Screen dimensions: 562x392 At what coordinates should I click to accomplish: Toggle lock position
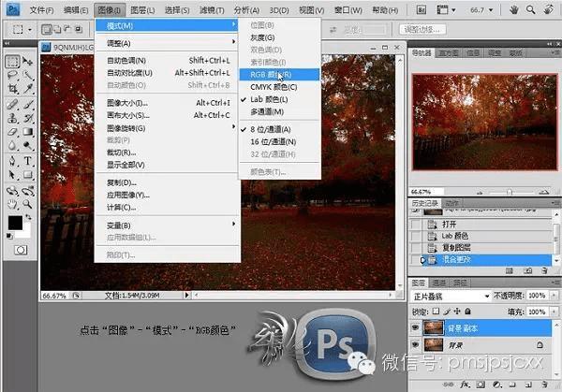click(457, 312)
